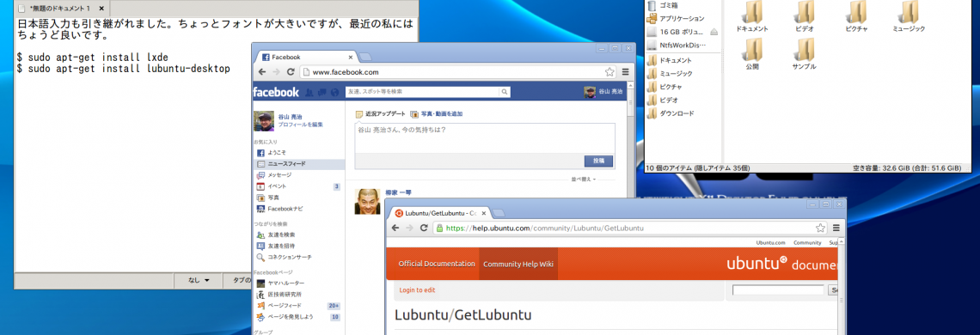Click the Ubuntu.com link on the help page

(x=770, y=242)
